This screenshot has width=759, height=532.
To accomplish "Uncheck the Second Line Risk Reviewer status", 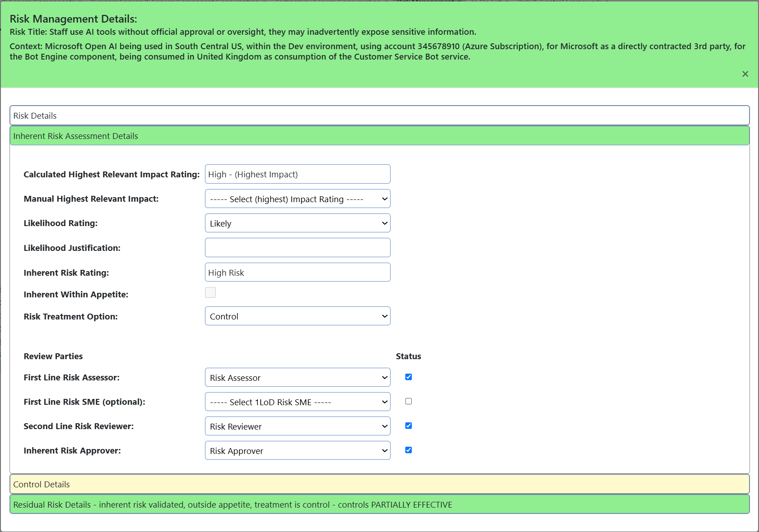I will (x=408, y=426).
